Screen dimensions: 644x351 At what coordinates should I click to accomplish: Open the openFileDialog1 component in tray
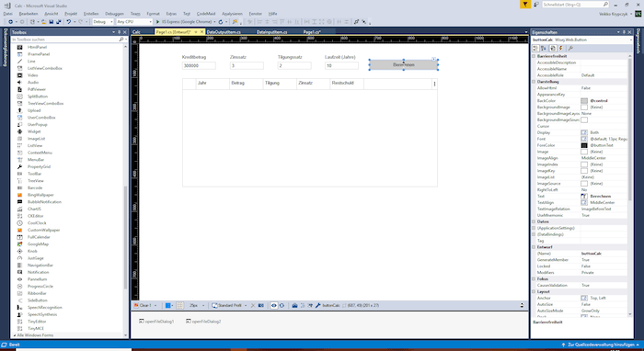pos(156,322)
